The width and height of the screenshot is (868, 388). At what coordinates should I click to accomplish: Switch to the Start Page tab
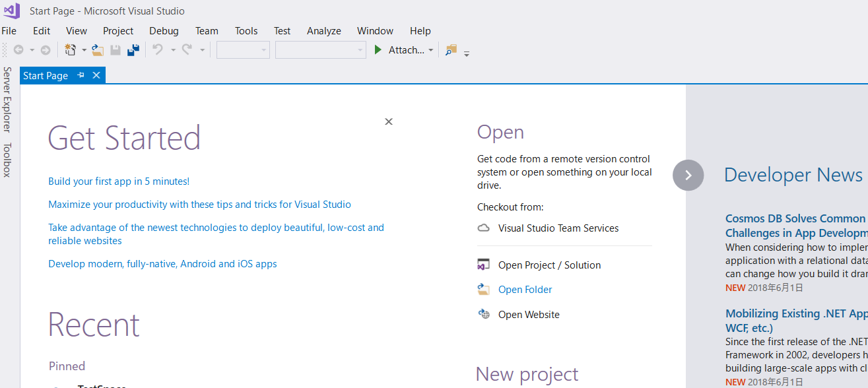point(45,75)
